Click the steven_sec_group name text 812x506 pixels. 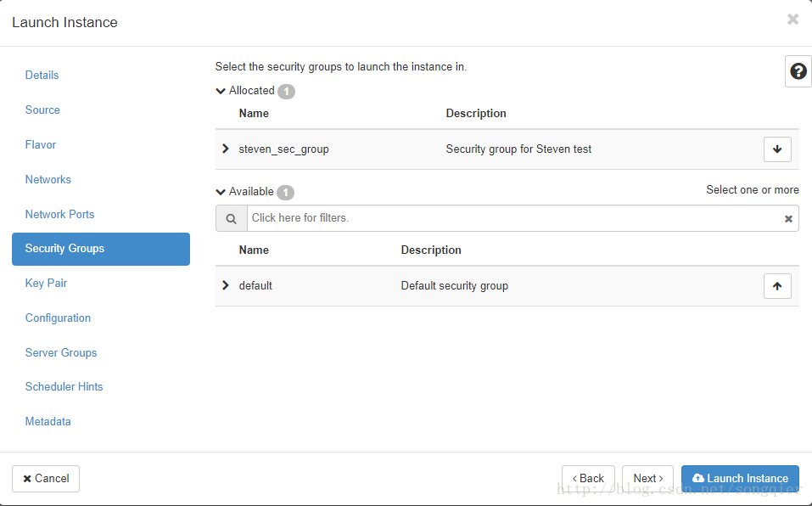(x=283, y=149)
